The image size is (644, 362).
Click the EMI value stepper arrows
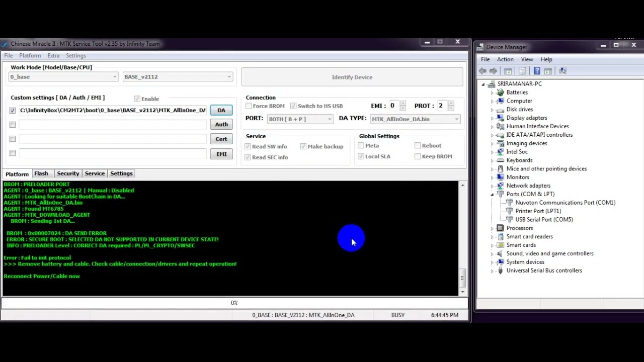tap(403, 106)
